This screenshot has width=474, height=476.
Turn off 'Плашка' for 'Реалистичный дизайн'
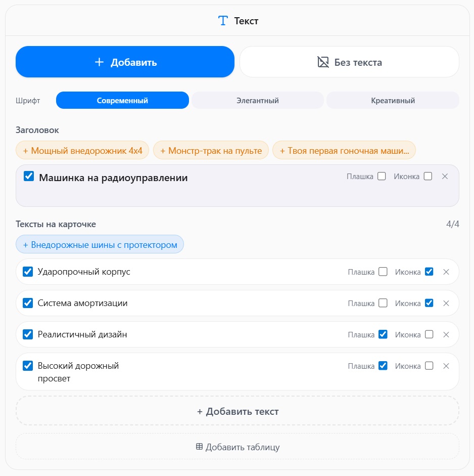383,335
